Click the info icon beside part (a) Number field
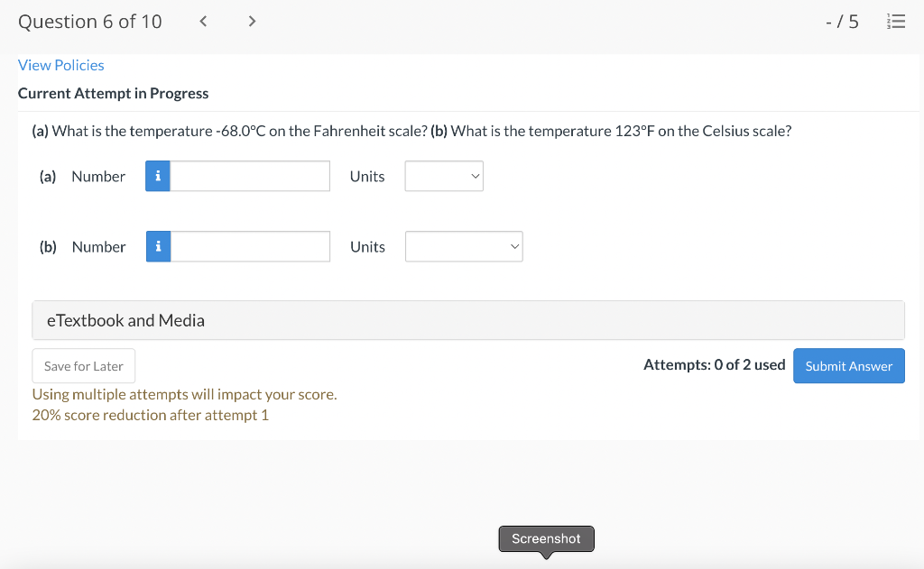924x569 pixels. point(157,176)
